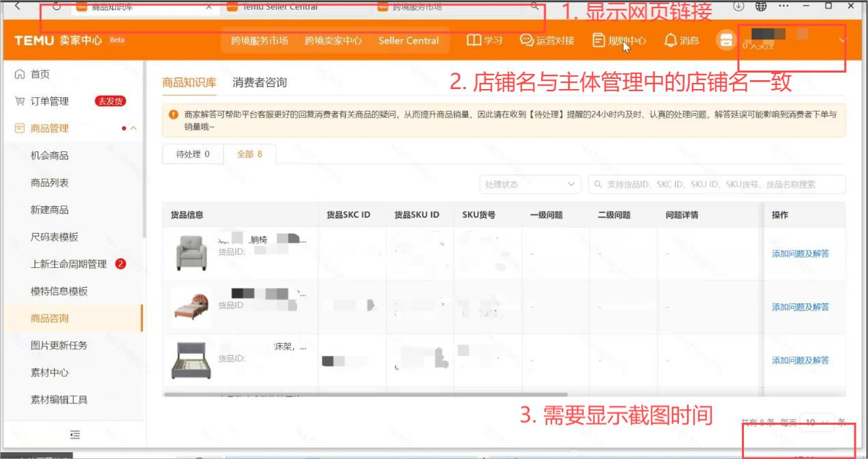Click 添加问题及解答 for the armchair product

800,253
